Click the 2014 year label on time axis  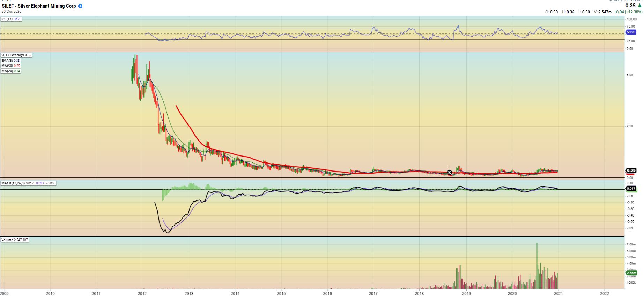tap(235, 294)
